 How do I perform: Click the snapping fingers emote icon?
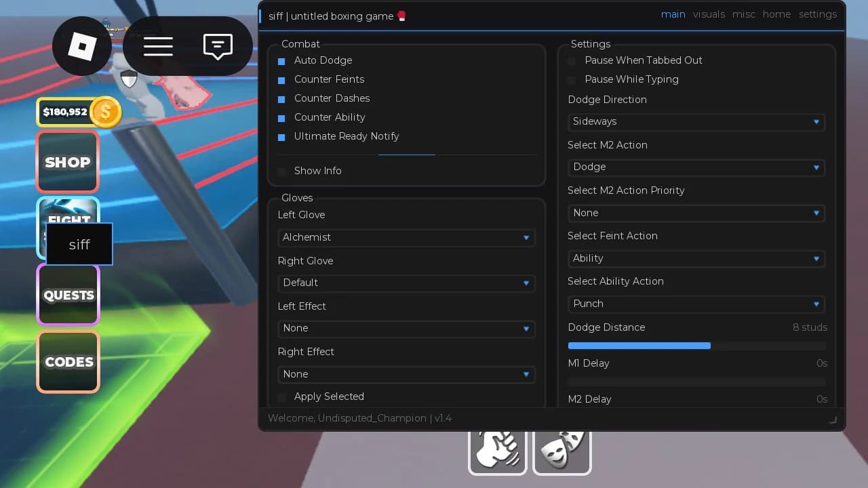click(x=498, y=451)
